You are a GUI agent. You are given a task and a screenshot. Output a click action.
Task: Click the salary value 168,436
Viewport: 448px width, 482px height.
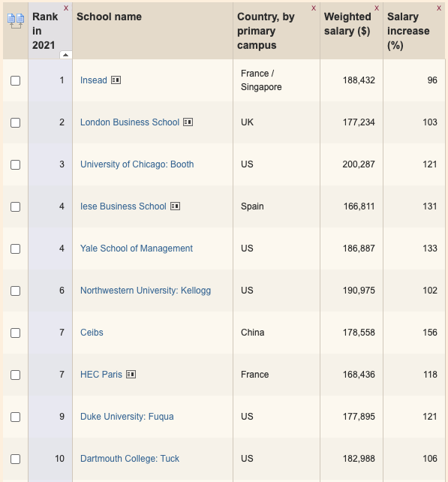click(x=359, y=375)
